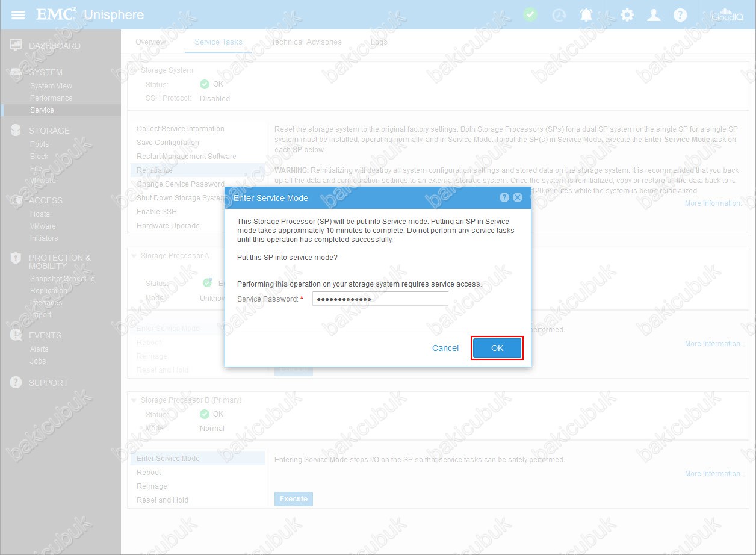The width and height of the screenshot is (756, 555).
Task: Select the Save Configuration task
Action: tap(168, 143)
